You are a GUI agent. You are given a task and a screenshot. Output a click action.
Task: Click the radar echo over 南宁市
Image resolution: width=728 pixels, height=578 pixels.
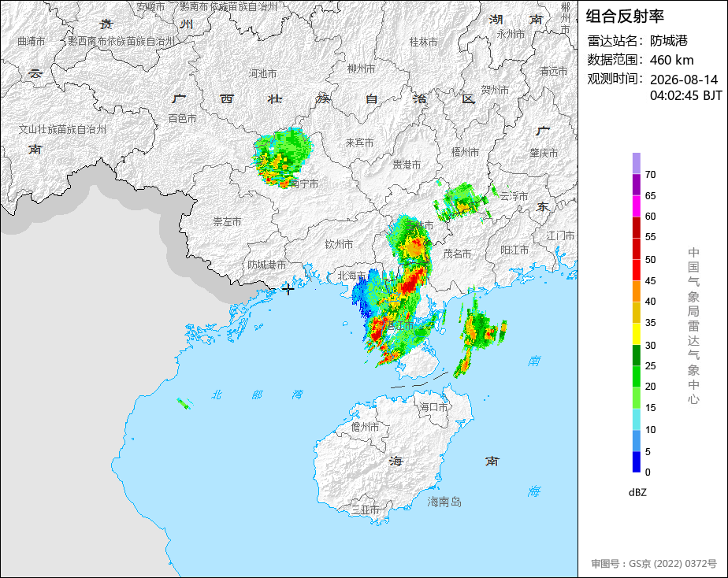281,157
